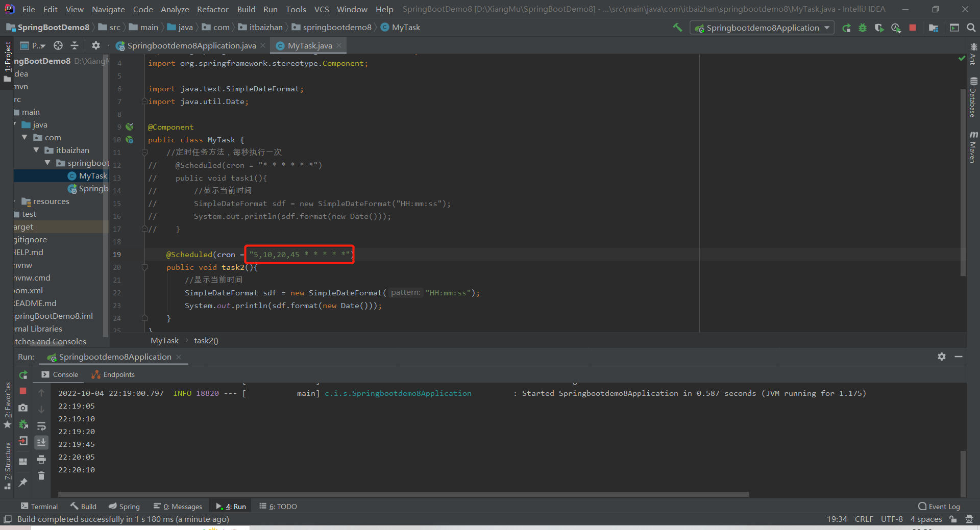Click the Spring bean gutter icon at line 9
Viewport: 980px width, 530px height.
(x=130, y=127)
